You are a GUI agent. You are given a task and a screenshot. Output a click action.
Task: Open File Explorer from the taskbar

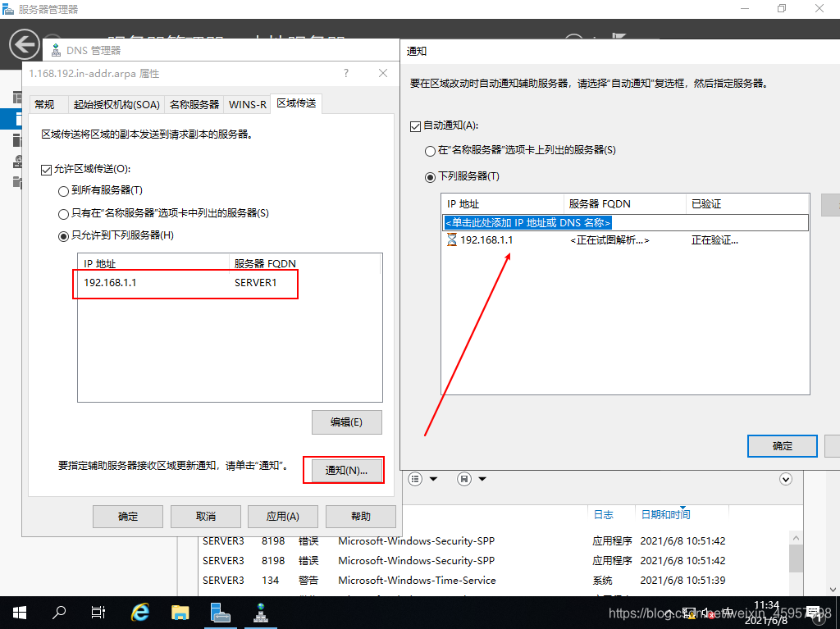pos(180,612)
